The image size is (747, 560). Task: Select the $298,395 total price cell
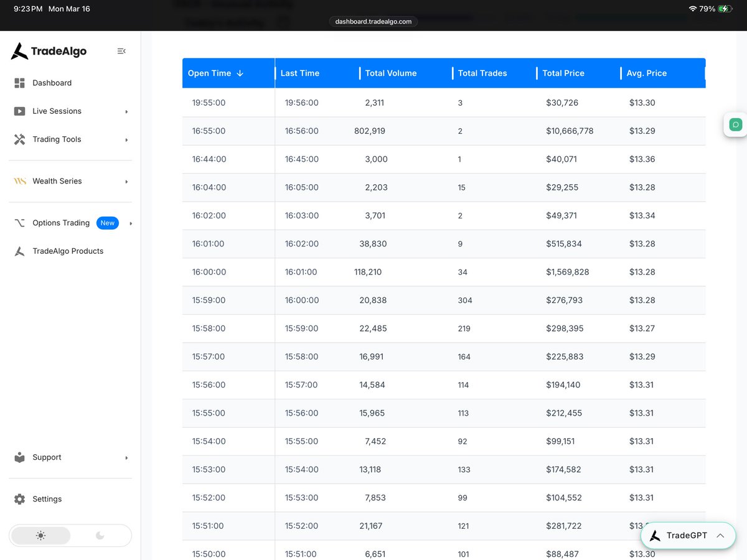pyautogui.click(x=565, y=329)
